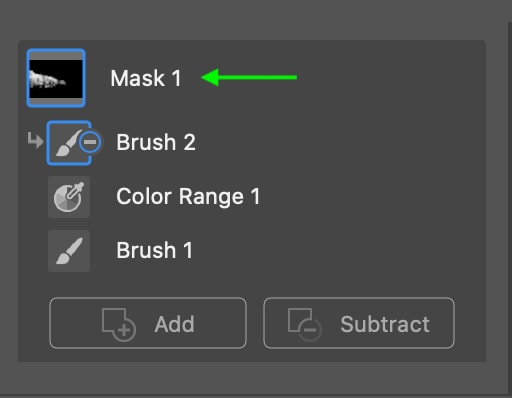Select the Brush 2 paintbrush icon

point(67,143)
